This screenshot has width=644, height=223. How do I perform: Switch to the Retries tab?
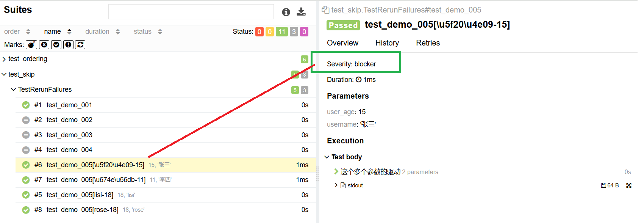(x=428, y=43)
